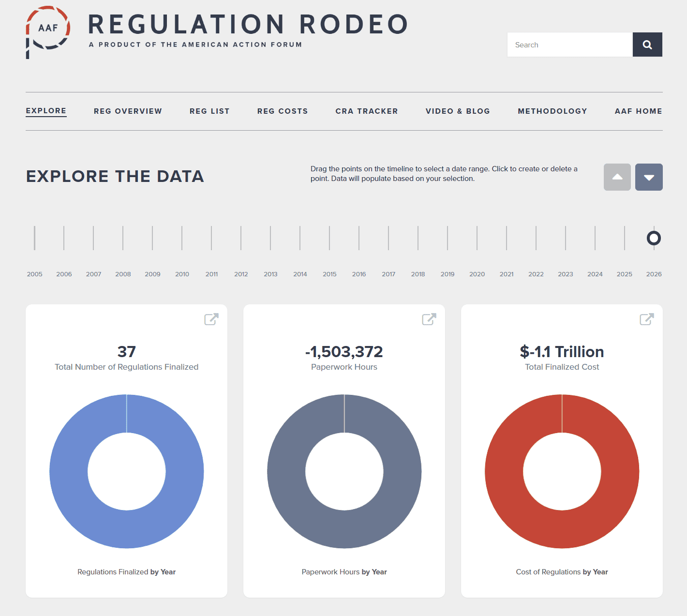The width and height of the screenshot is (687, 616).
Task: Collapse section with the up arrow button
Action: pos(617,177)
